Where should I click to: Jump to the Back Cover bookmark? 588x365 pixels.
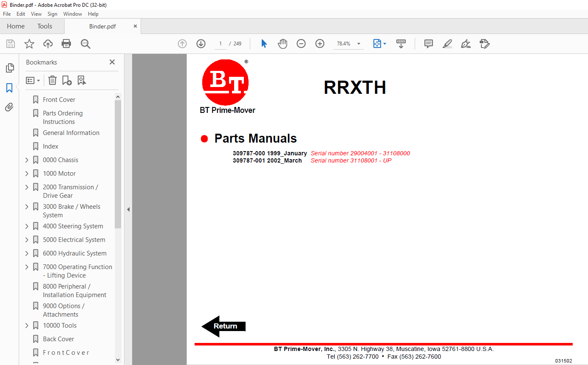tap(58, 339)
